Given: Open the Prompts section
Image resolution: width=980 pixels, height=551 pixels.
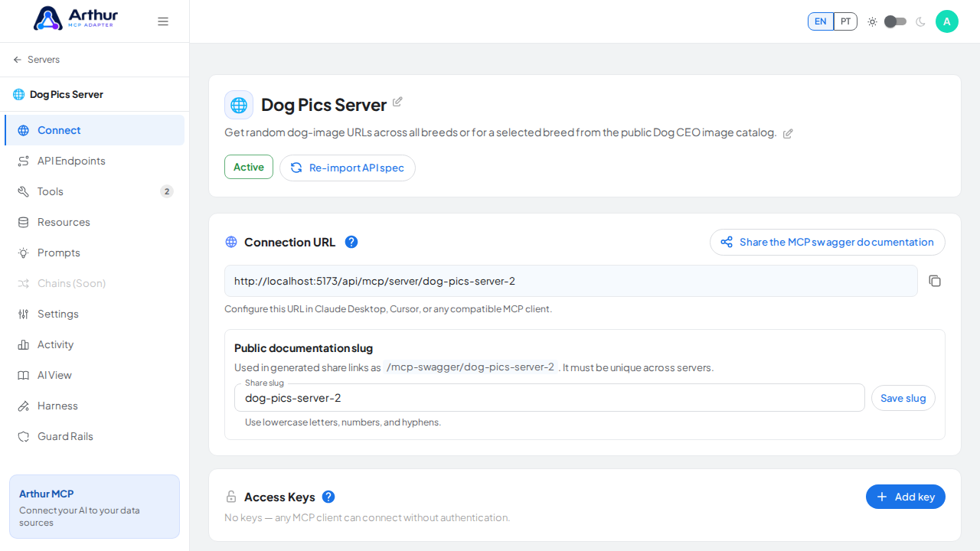Looking at the screenshot, I should pos(94,253).
